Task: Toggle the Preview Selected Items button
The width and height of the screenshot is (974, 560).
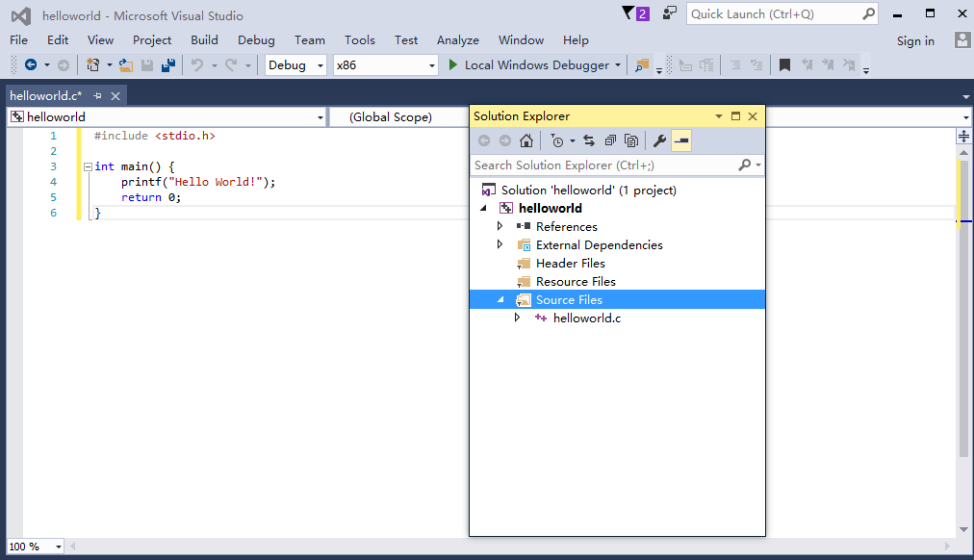Action: [x=681, y=141]
